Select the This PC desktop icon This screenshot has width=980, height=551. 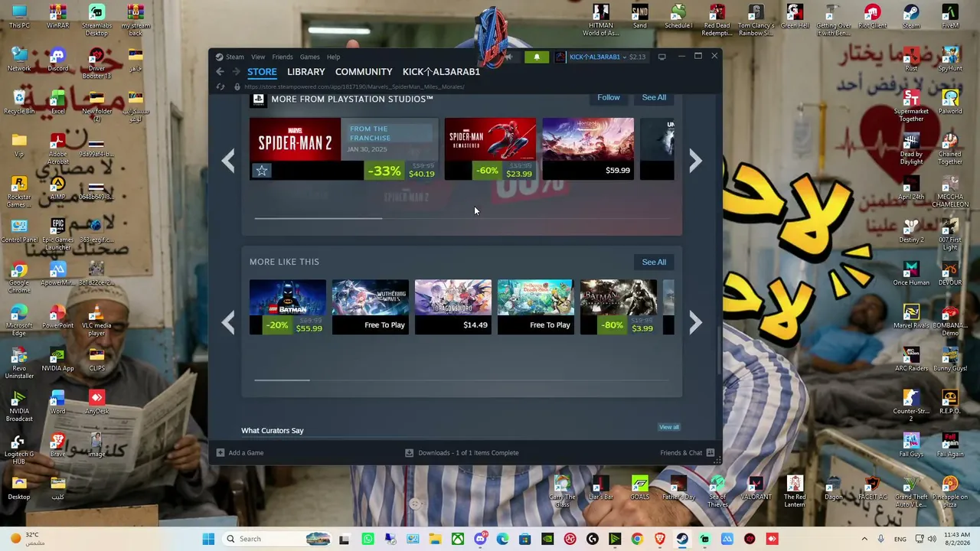coord(19,17)
